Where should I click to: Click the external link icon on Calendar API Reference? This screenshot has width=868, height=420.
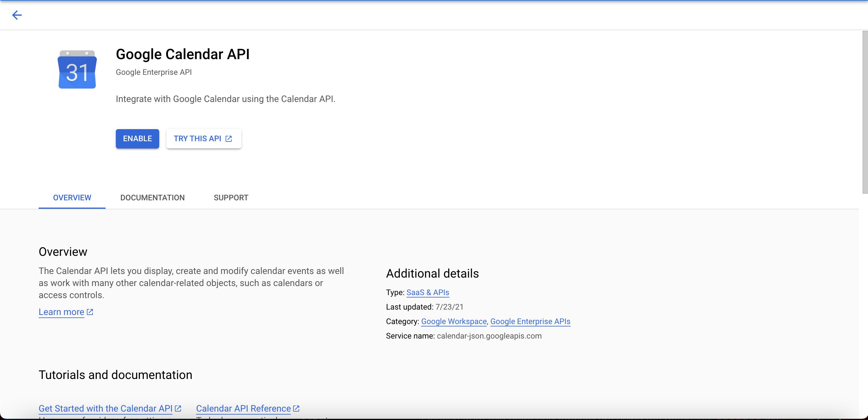coord(296,408)
